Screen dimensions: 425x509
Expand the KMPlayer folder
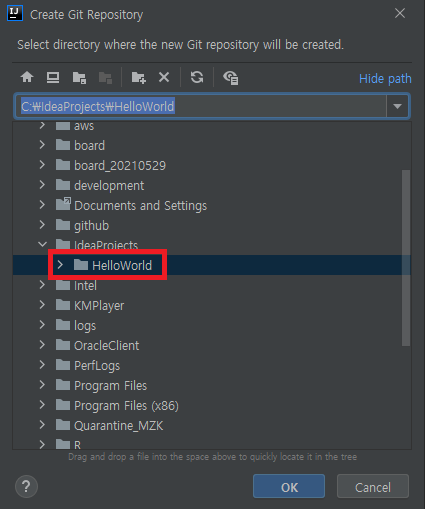tap(42, 305)
